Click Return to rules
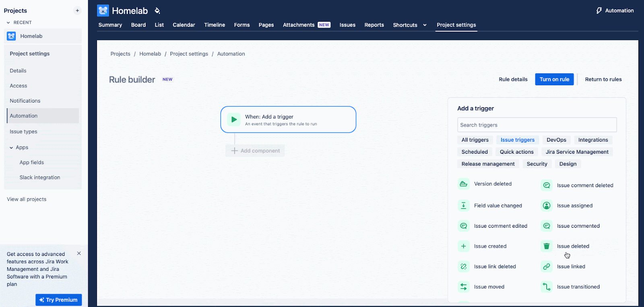The height and width of the screenshot is (307, 644). (603, 79)
